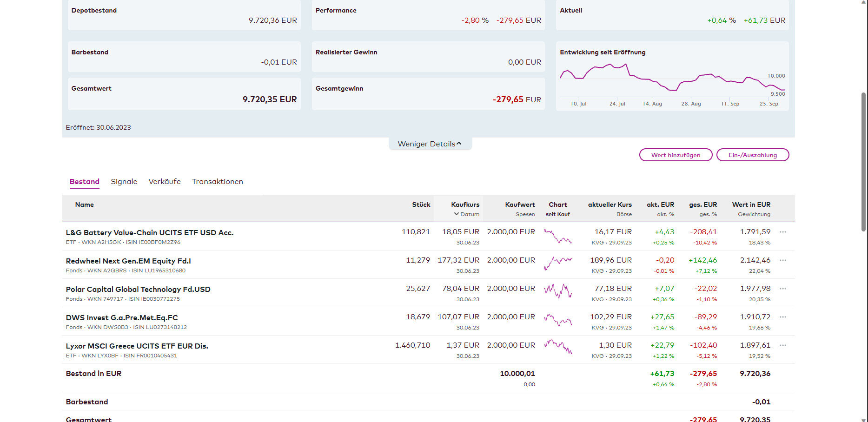Viewport: 868px width, 422px height.
Task: Select the Verkäufe tab
Action: point(165,182)
